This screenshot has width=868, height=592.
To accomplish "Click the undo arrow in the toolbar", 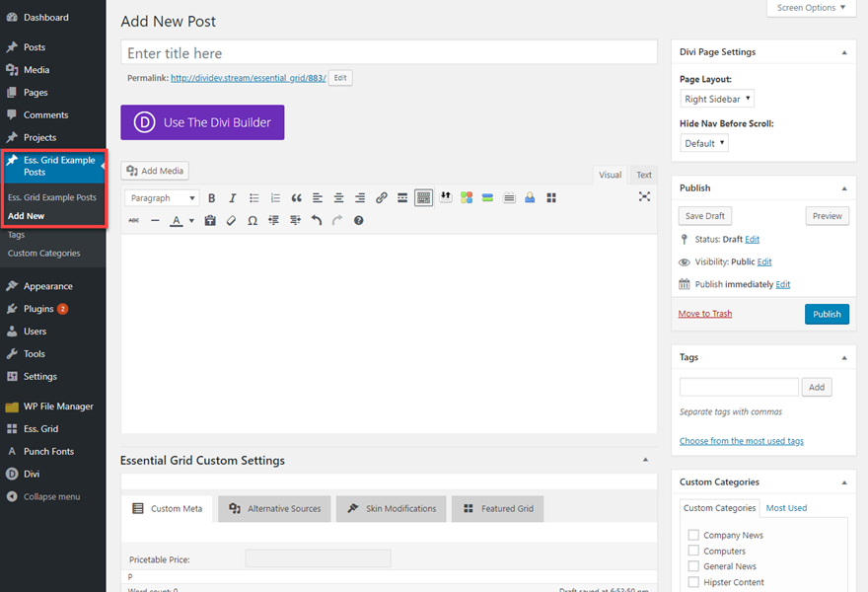I will (317, 221).
